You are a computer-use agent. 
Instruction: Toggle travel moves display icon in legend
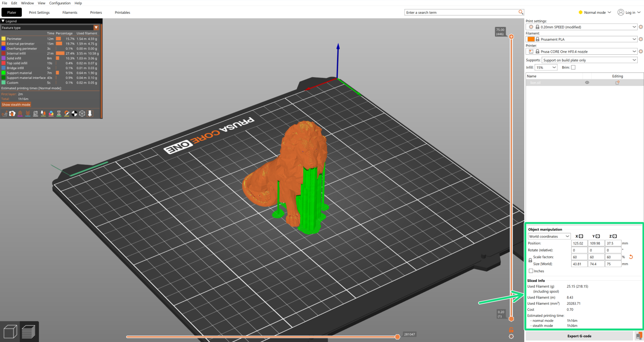pyautogui.click(x=4, y=114)
